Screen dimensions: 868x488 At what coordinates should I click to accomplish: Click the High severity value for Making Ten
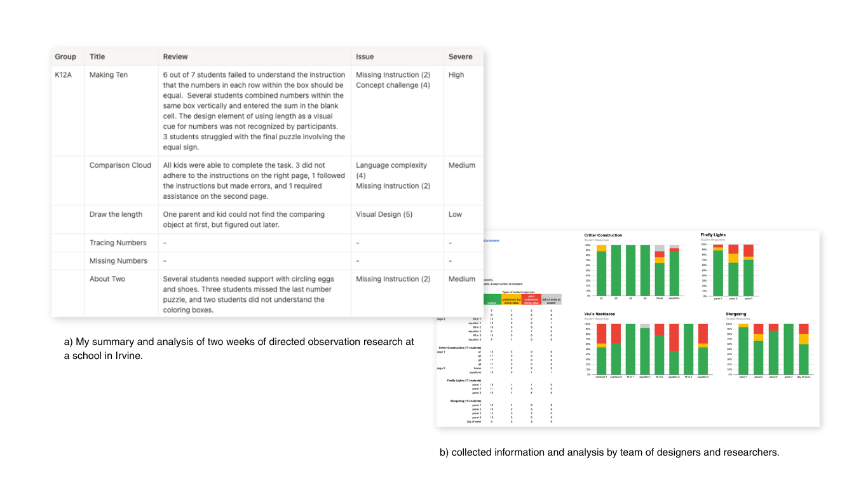[456, 75]
